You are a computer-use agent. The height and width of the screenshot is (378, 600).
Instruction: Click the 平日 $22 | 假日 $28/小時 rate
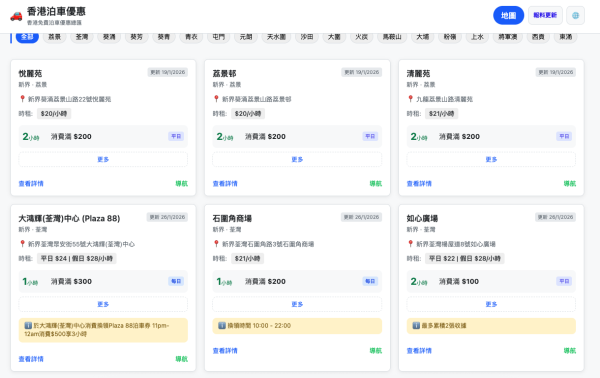coord(465,259)
